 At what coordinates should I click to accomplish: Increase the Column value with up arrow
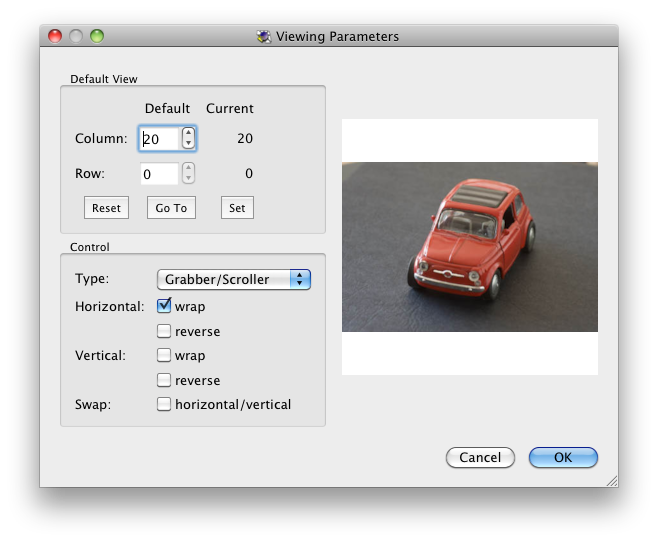188,133
